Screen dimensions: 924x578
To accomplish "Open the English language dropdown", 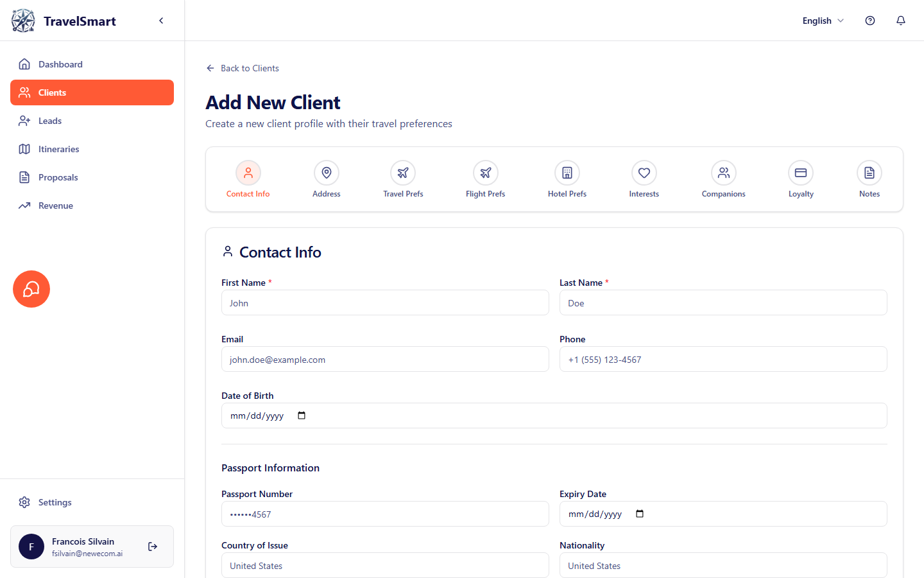I will click(822, 20).
